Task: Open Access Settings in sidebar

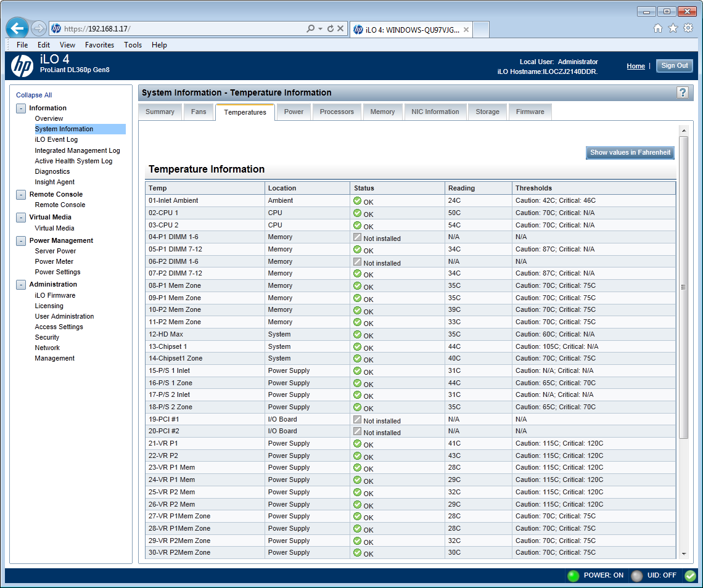Action: [59, 327]
